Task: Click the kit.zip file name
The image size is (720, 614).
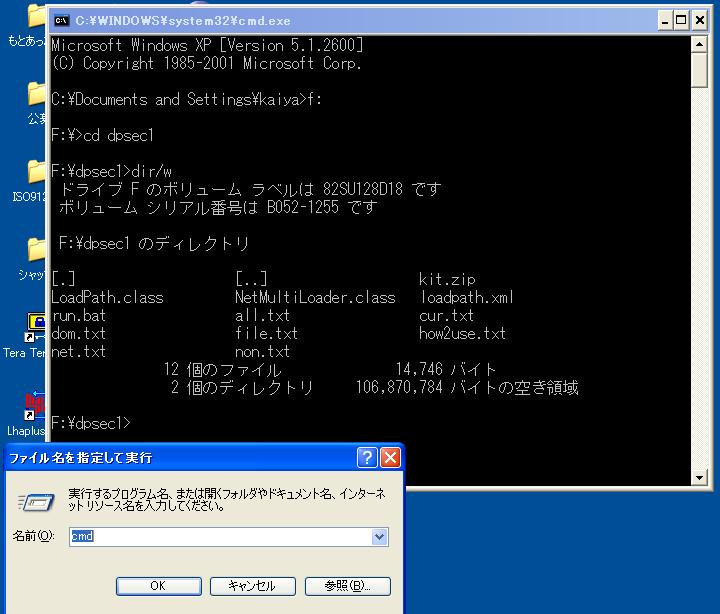Action: point(447,279)
